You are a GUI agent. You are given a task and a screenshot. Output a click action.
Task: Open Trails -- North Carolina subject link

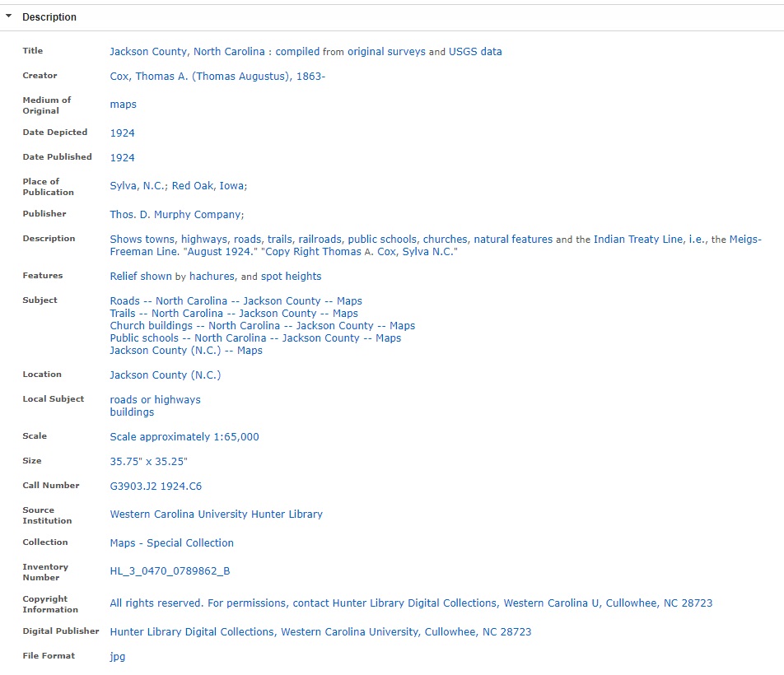[234, 313]
